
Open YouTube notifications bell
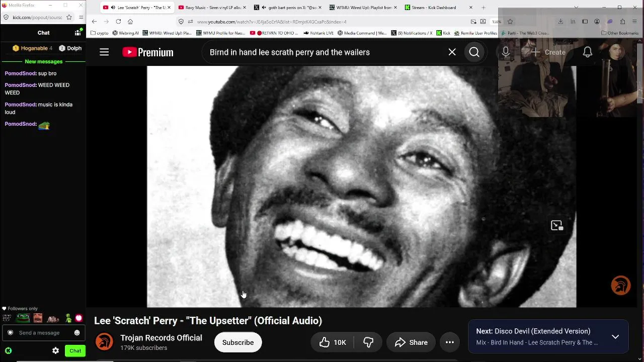[x=587, y=52]
